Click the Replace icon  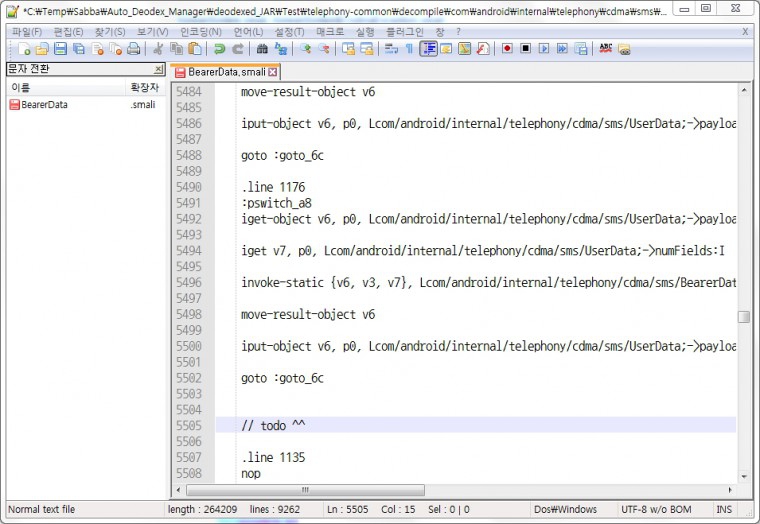281,48
